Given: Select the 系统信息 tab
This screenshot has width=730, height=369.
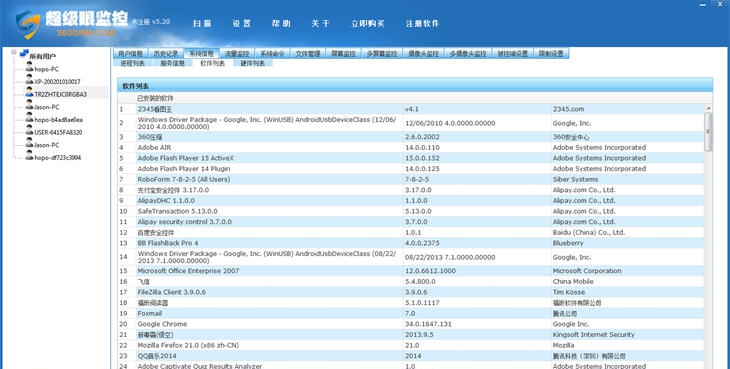Looking at the screenshot, I should coord(201,54).
